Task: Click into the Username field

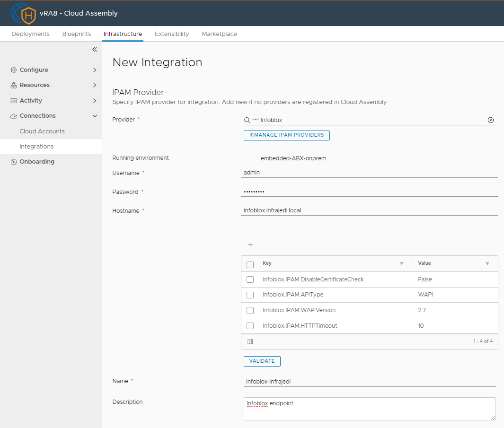Action: [x=369, y=173]
